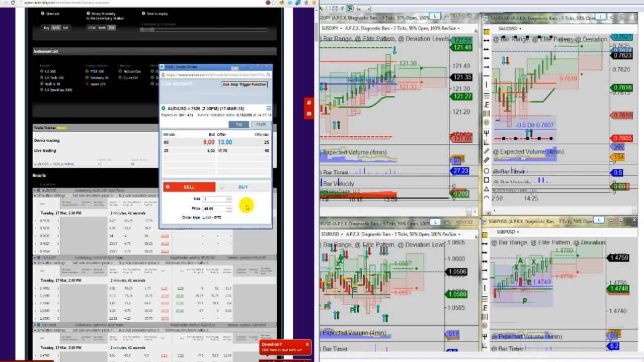Increase the ticket Price with stepper arrow
The image size is (644, 362).
[229, 207]
